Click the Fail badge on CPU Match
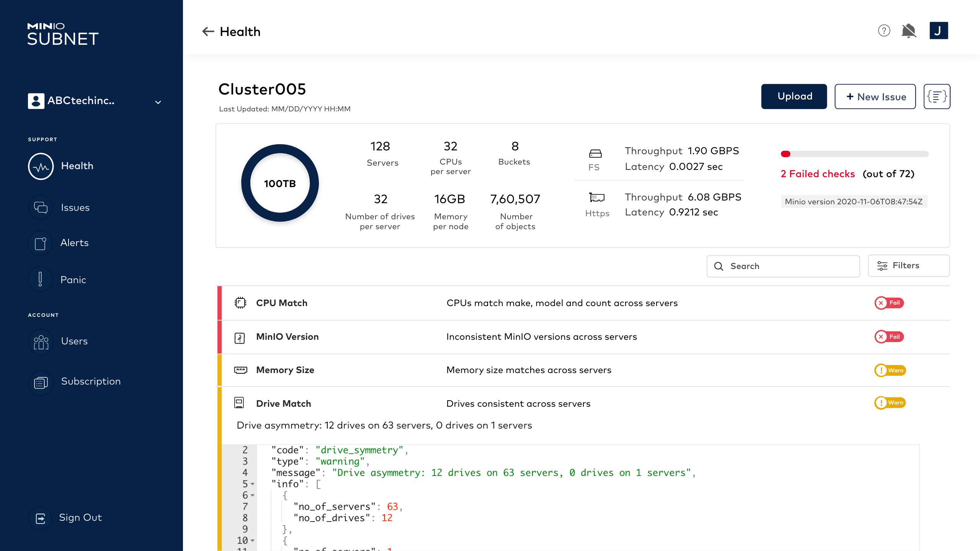 click(x=889, y=303)
